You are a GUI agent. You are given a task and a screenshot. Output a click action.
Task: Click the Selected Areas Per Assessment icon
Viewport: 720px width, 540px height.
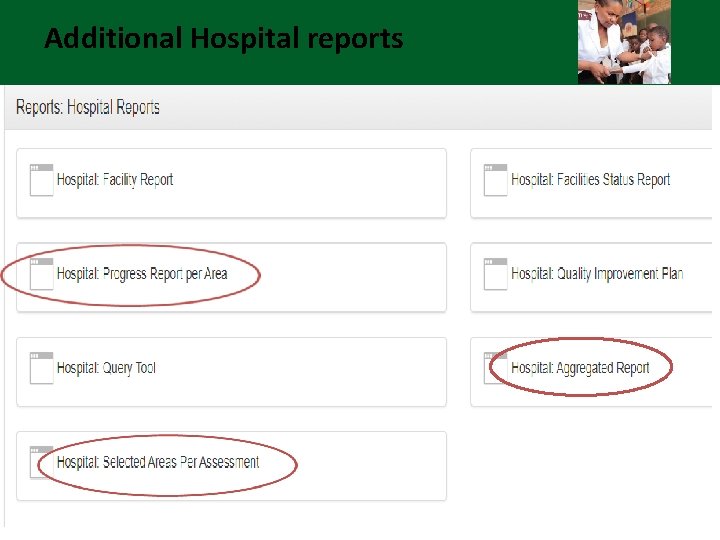tap(41, 462)
